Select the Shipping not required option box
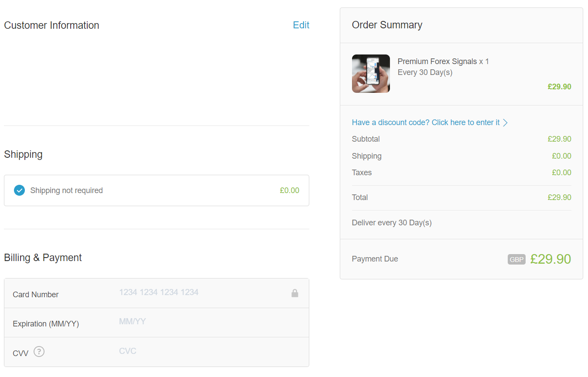Screen dimensions: 588x377 coord(157,190)
